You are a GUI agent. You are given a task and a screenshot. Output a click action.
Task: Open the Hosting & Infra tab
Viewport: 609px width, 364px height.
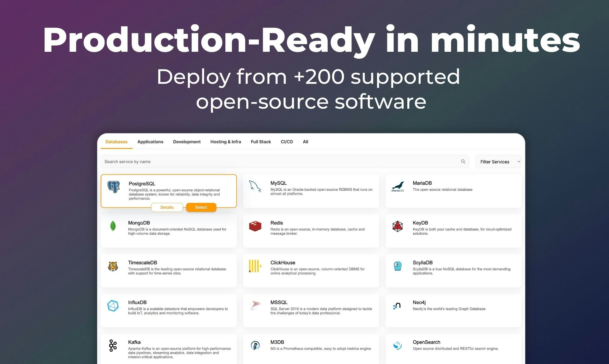point(226,142)
